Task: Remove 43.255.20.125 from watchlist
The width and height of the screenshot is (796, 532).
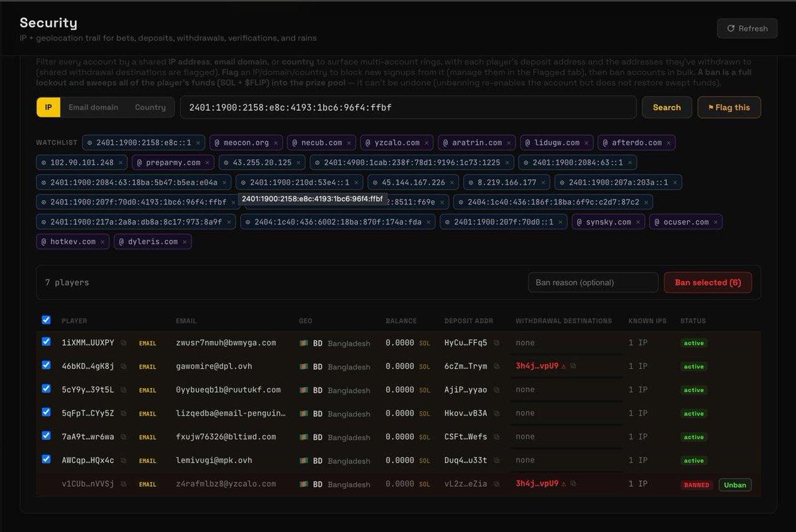Action: [298, 163]
